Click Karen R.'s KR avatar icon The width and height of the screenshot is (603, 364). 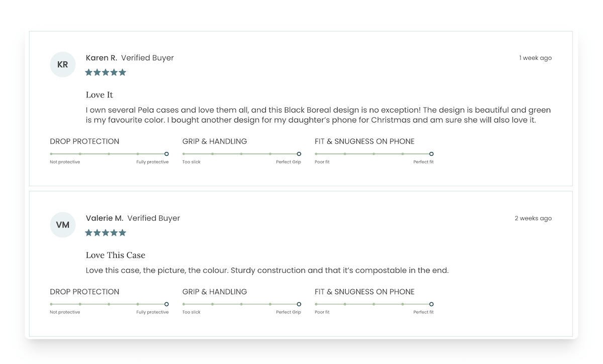pos(62,64)
